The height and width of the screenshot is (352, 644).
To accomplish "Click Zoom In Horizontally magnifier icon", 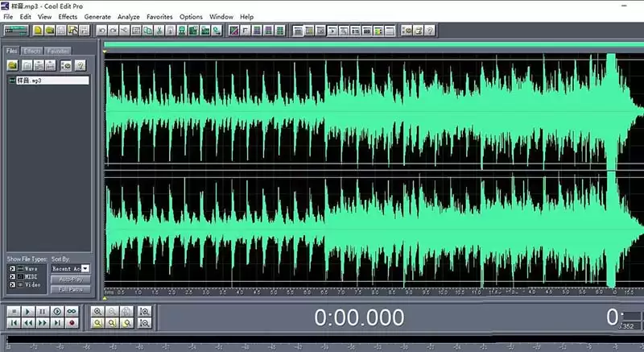I will tap(97, 312).
